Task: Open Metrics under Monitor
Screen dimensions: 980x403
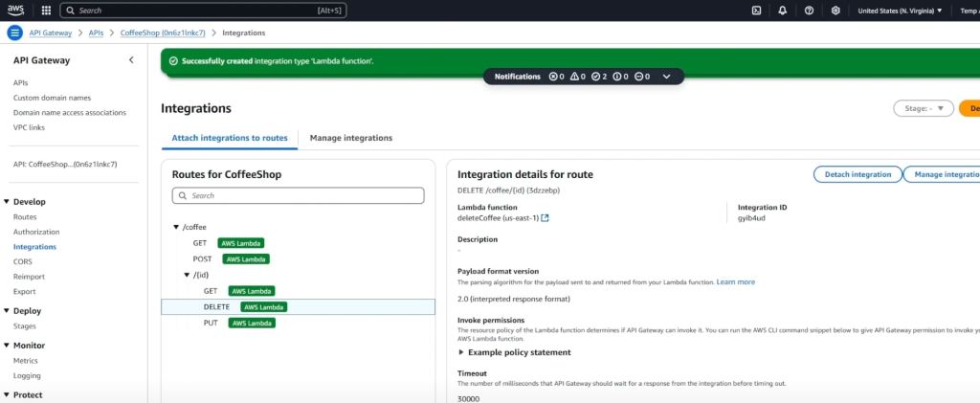Action: point(26,361)
